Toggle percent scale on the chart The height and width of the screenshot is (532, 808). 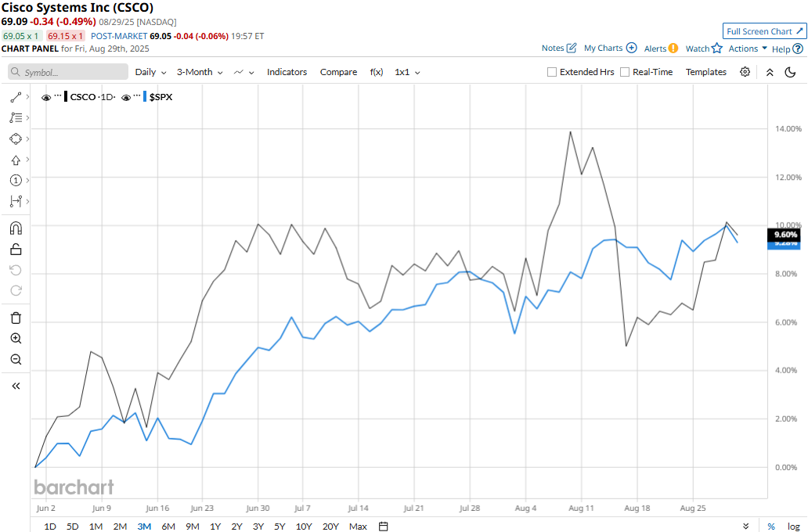[771, 527]
